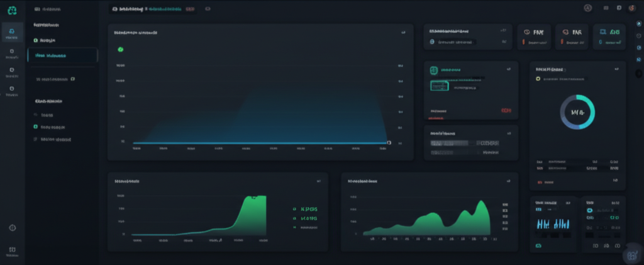Screen dimensions: 644x265
Task: Open the settings gear near the bottom of the left rail
Action: pyautogui.click(x=12, y=227)
